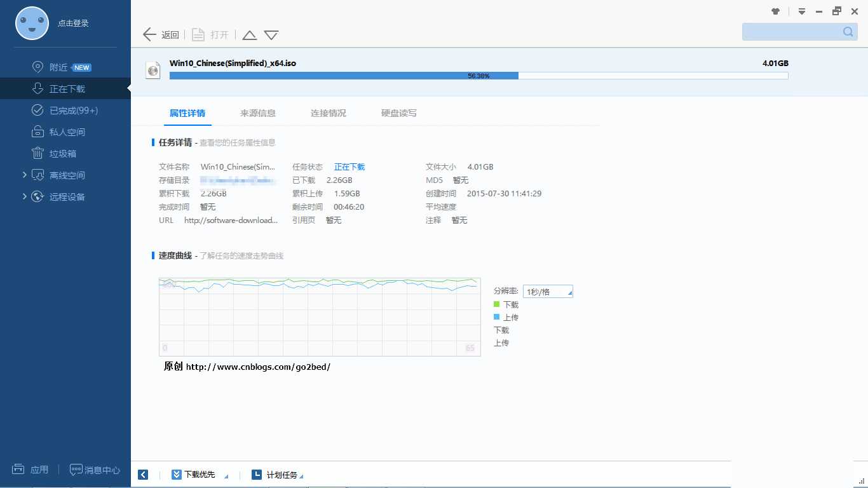Click the store icon beside 应用

click(x=18, y=470)
